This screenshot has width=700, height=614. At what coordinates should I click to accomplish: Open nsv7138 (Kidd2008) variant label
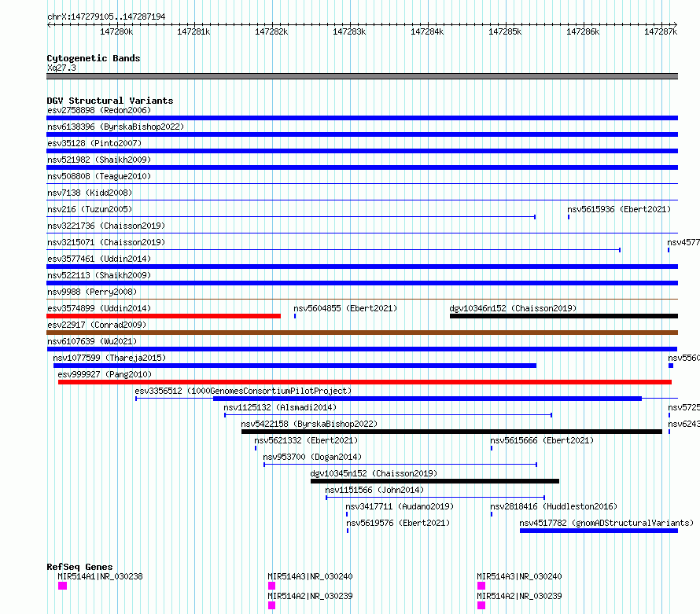tap(90, 193)
